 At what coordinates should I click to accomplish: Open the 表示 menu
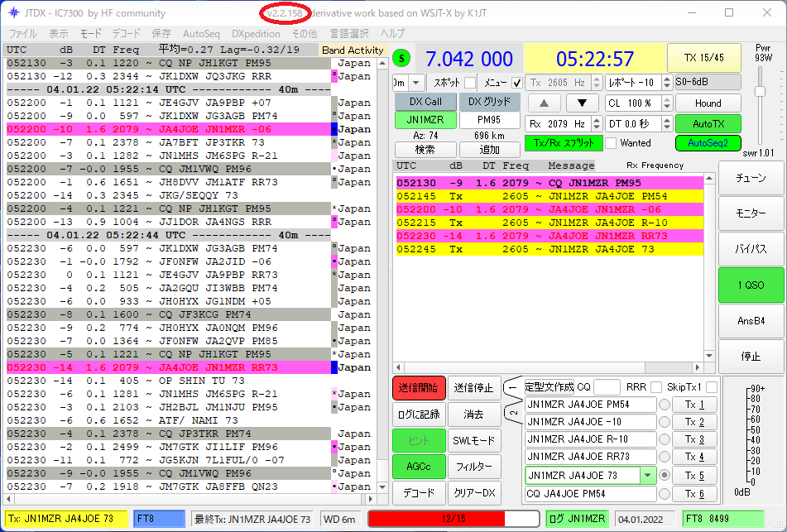(x=59, y=34)
